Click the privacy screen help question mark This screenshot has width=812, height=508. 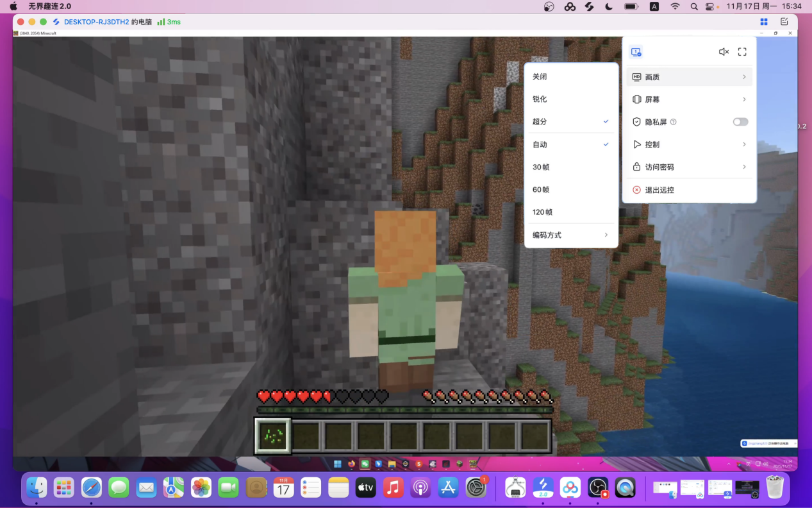(673, 122)
